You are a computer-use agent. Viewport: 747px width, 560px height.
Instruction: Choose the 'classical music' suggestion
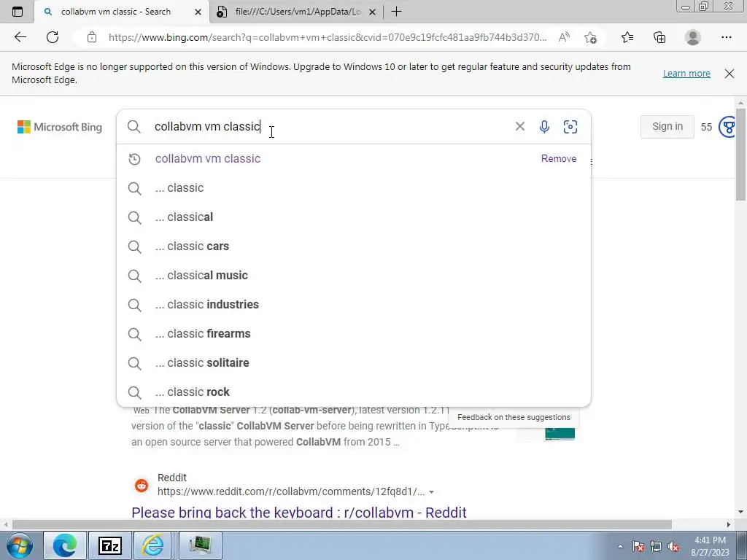354,275
